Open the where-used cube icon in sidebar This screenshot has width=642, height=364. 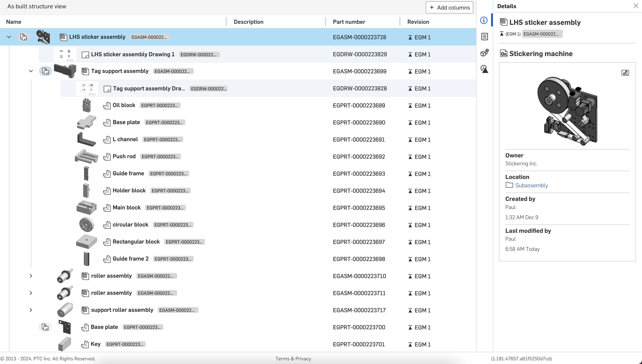(x=484, y=53)
